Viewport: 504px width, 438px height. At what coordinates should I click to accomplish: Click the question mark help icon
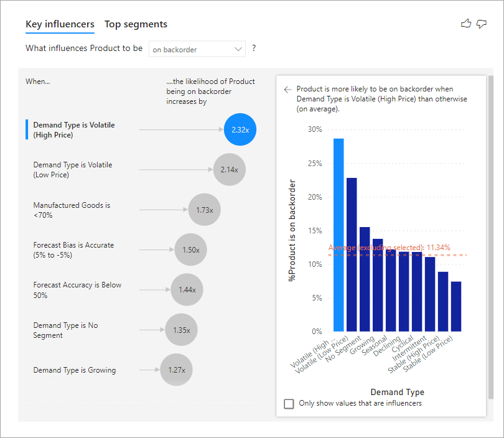[254, 49]
